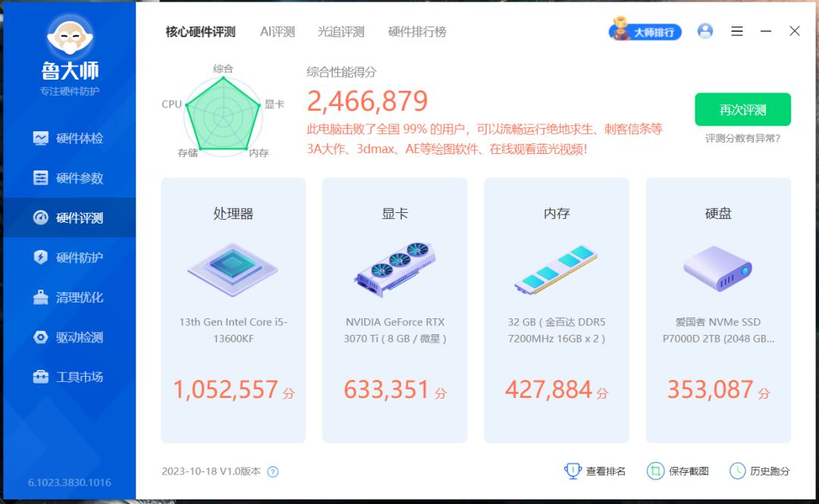Image resolution: width=819 pixels, height=504 pixels.
Task: Open the 评测分数有异常? link
Action: coord(742,139)
